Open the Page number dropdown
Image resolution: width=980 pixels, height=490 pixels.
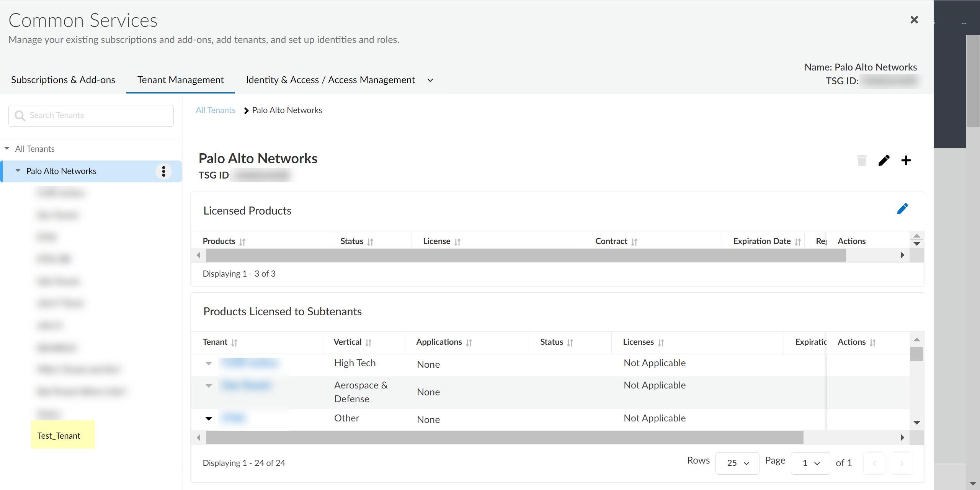(x=810, y=463)
